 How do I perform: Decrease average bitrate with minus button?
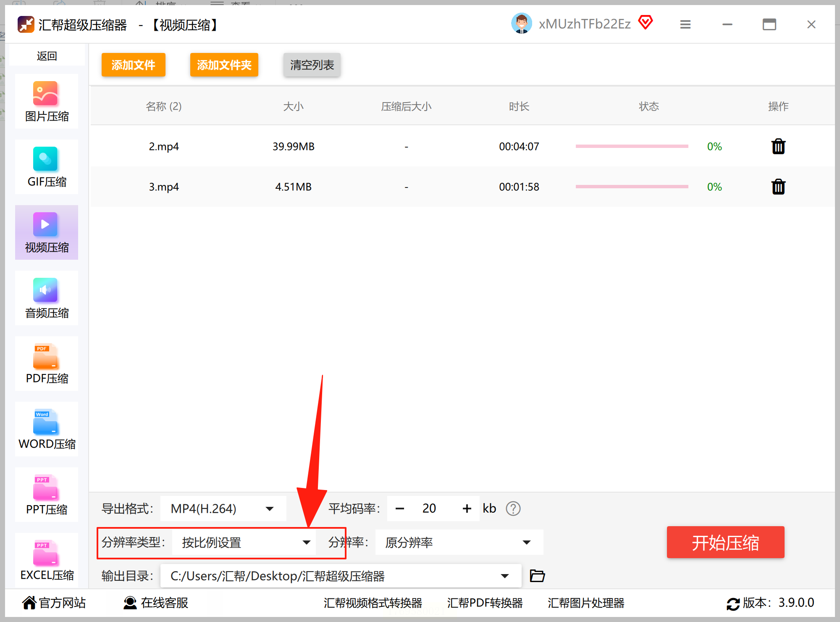point(400,509)
